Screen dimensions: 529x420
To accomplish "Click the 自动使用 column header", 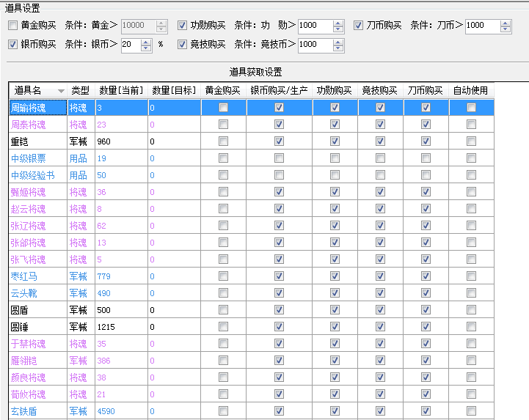I will (470, 91).
